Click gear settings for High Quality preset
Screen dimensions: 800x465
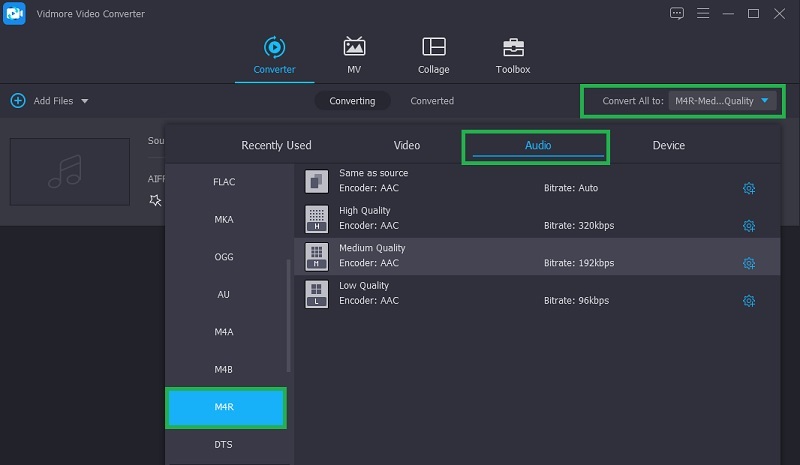[748, 226]
